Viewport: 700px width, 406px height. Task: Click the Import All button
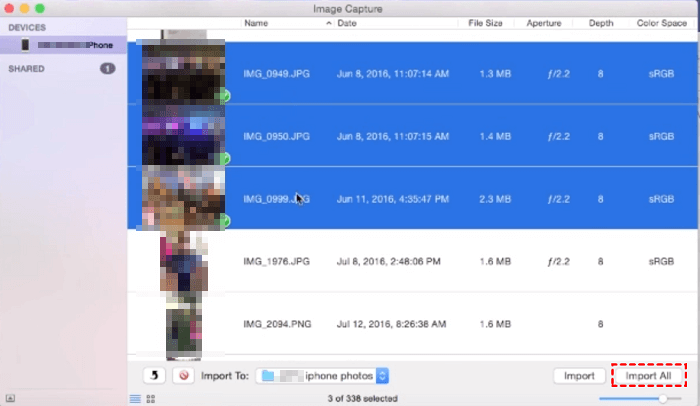pyautogui.click(x=648, y=376)
